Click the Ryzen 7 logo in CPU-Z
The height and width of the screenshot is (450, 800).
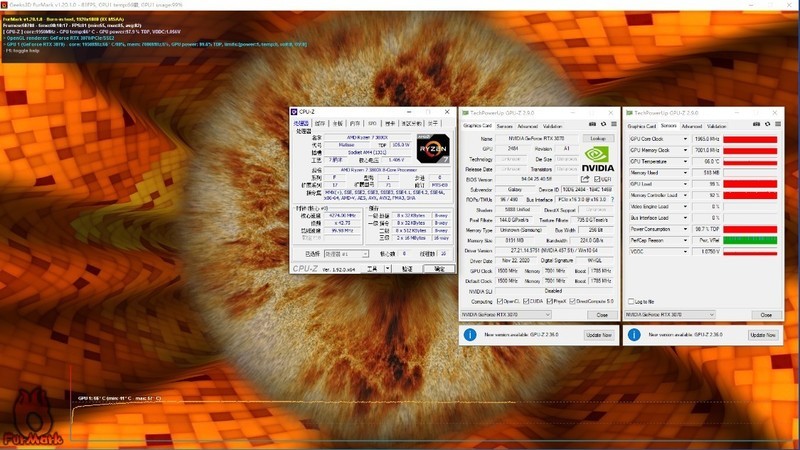(433, 148)
